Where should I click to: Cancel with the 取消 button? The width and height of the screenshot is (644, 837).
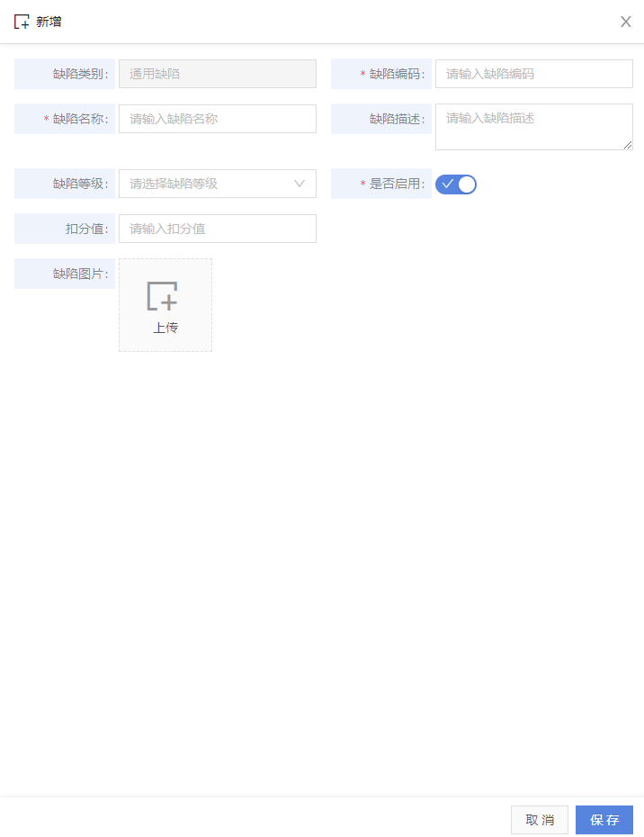[540, 820]
